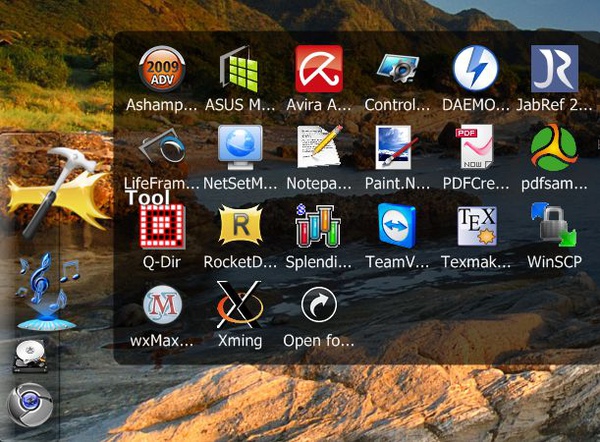Screen dimensions: 600x442
Task: Launch the Q-Dir red grid icon
Action: [162, 226]
